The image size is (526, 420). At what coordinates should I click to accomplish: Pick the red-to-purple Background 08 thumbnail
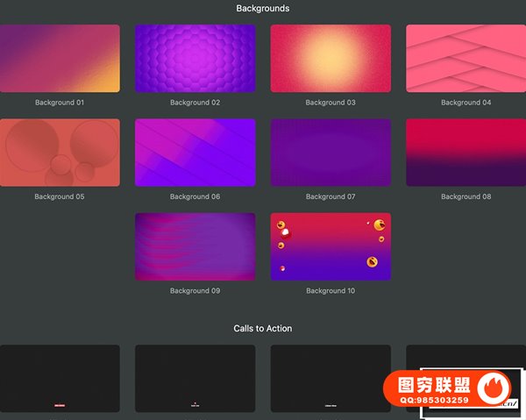(466, 153)
